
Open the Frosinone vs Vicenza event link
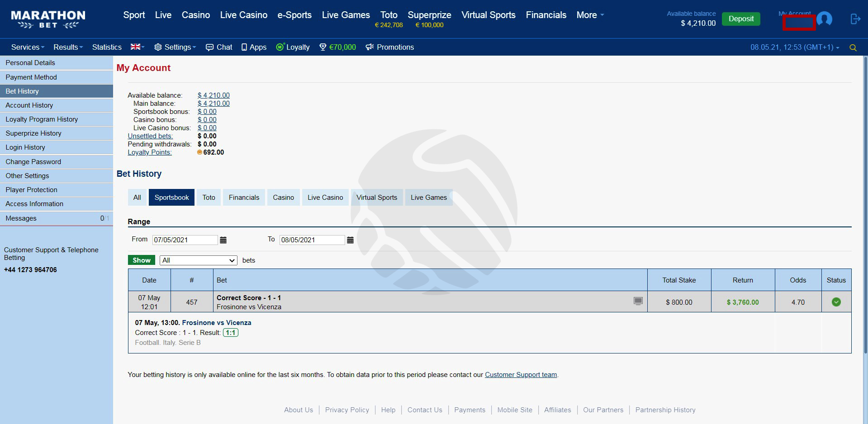click(x=217, y=323)
